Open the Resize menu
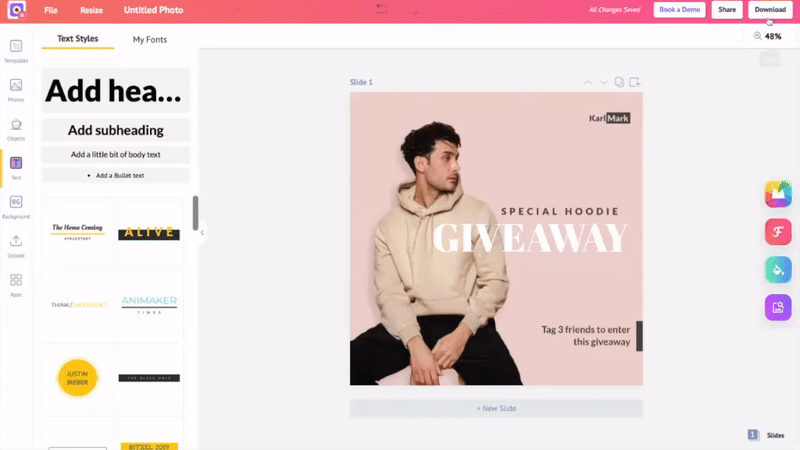The height and width of the screenshot is (450, 800). [x=91, y=10]
